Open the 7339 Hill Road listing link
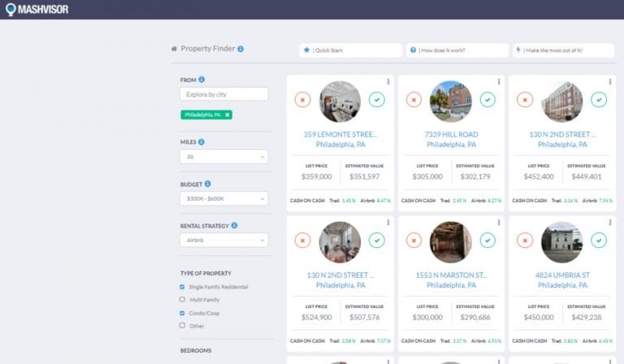The width and height of the screenshot is (624, 364). pyautogui.click(x=451, y=134)
